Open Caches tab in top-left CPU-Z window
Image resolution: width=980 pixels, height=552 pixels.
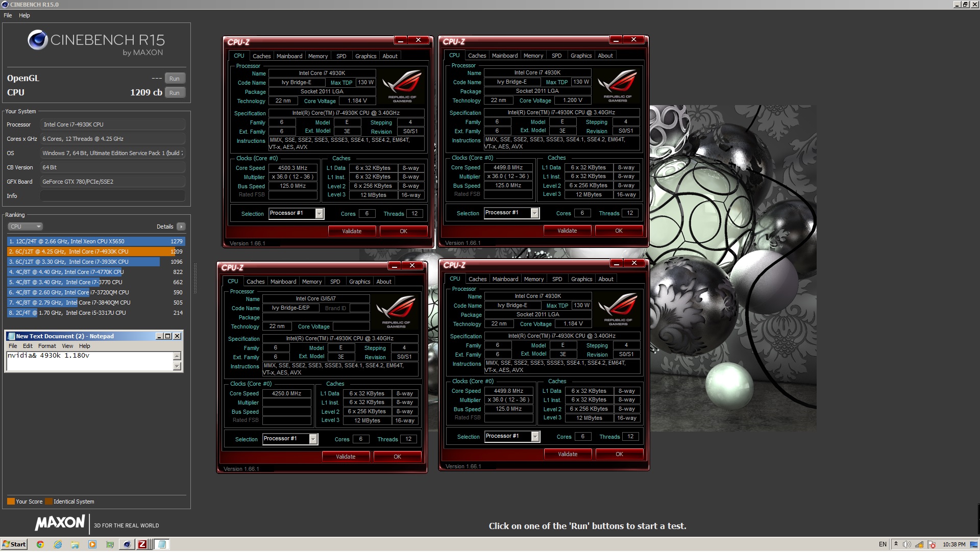[261, 56]
